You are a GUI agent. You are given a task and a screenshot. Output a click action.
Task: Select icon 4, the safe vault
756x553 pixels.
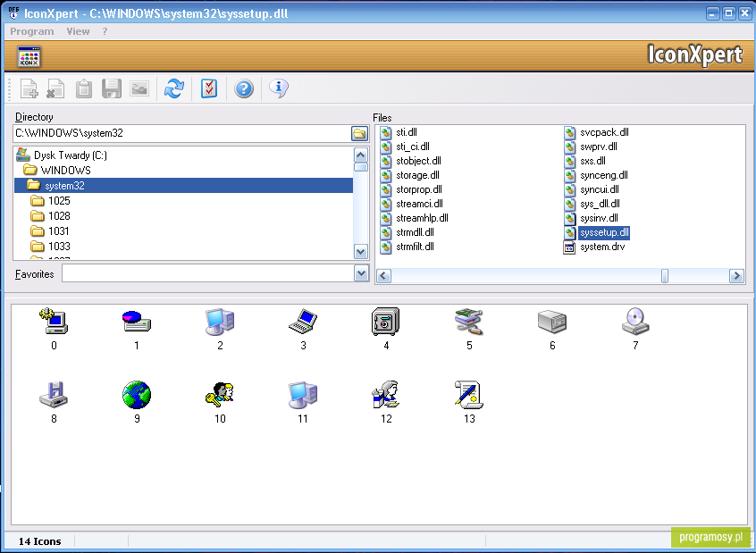click(x=386, y=322)
